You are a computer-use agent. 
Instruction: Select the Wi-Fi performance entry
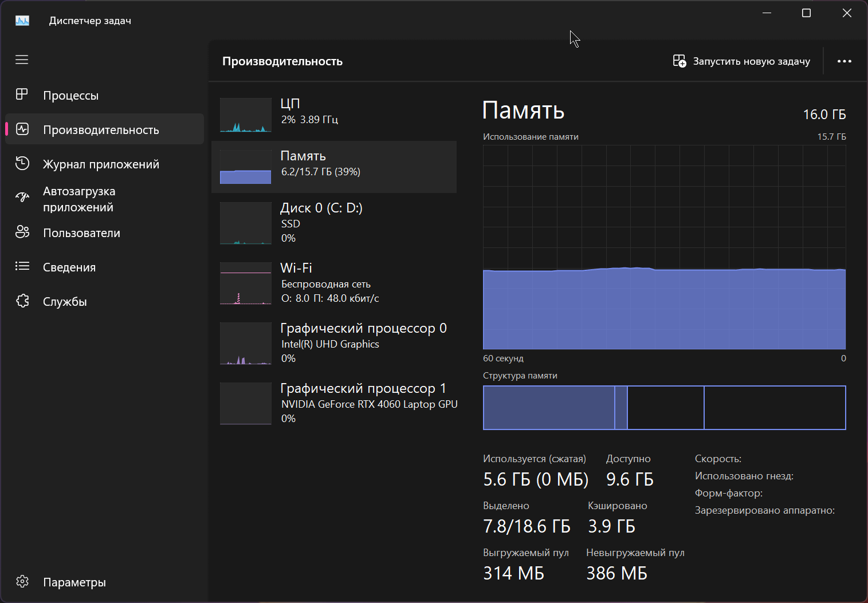pyautogui.click(x=334, y=283)
